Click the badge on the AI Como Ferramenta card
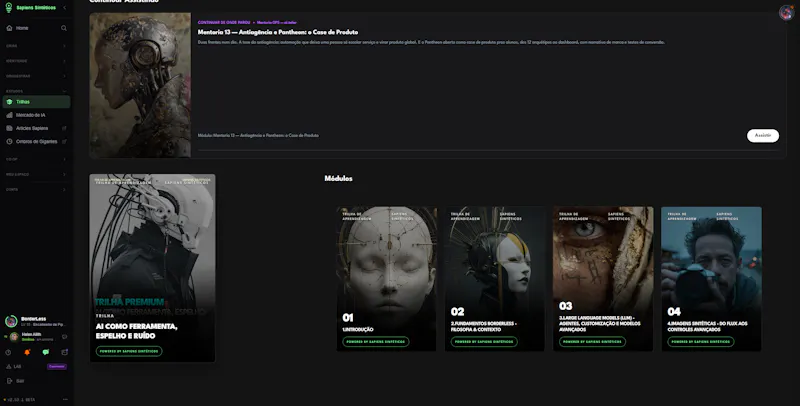Image resolution: width=800 pixels, height=406 pixels. 129,351
